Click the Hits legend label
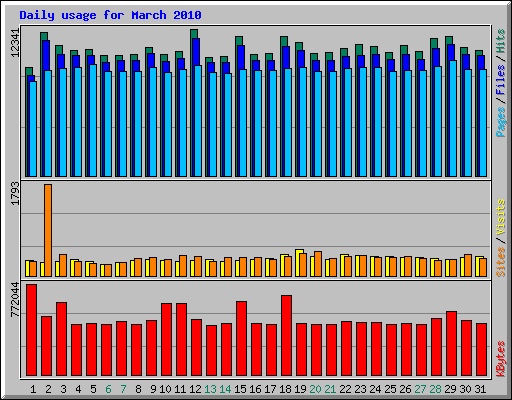The height and width of the screenshot is (400, 512). [501, 41]
